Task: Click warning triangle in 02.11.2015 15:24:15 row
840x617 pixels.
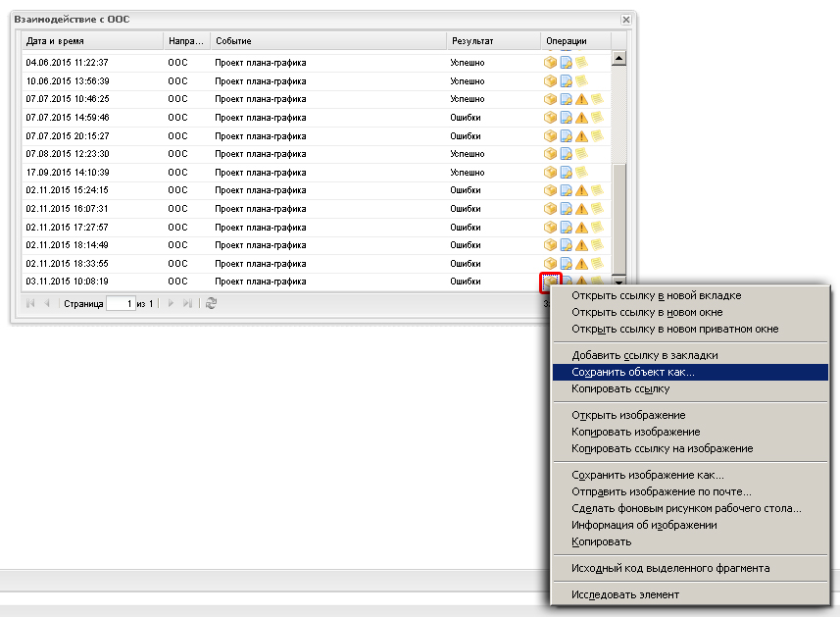Action: tap(581, 190)
